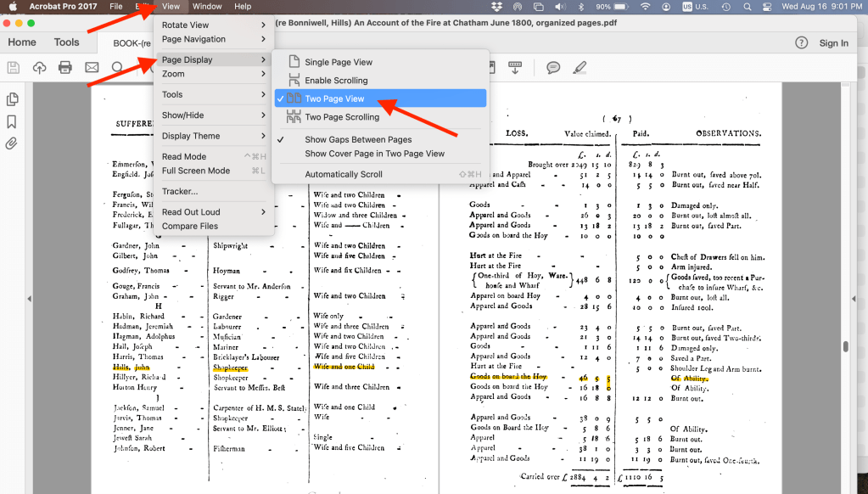The height and width of the screenshot is (494, 868).
Task: Open the page thumbnails side panel
Action: click(12, 100)
